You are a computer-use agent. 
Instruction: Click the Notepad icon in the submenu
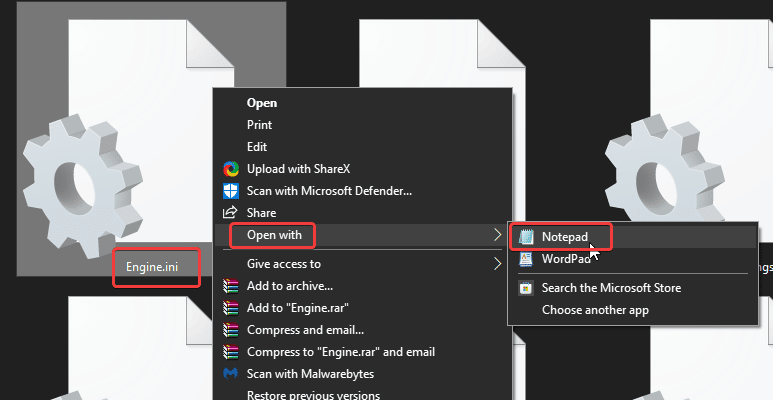coord(526,237)
